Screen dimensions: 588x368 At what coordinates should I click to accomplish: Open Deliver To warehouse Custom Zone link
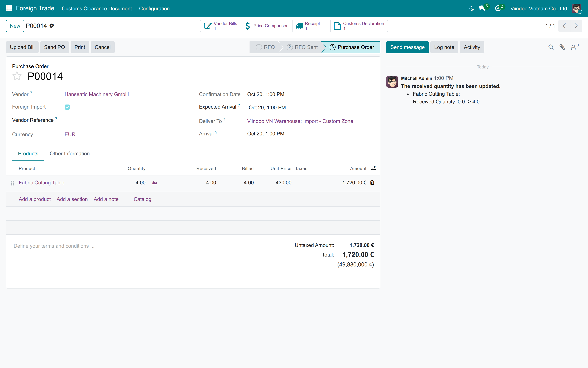click(x=300, y=121)
